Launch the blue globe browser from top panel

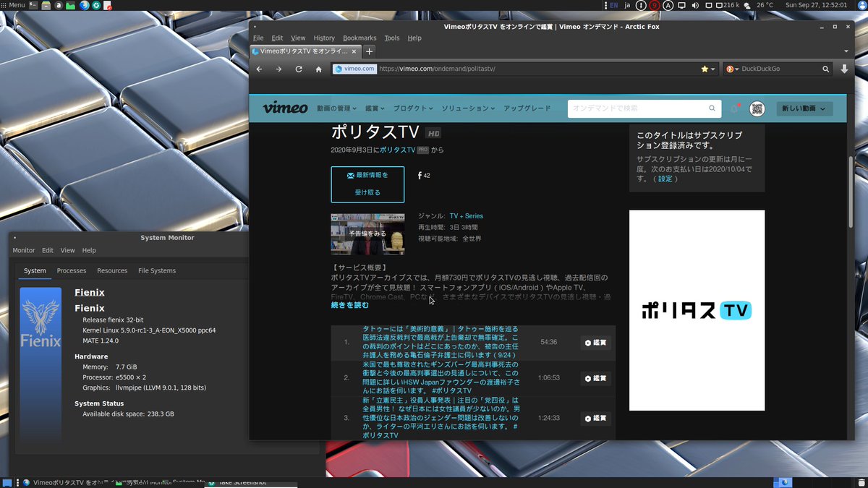pos(85,5)
